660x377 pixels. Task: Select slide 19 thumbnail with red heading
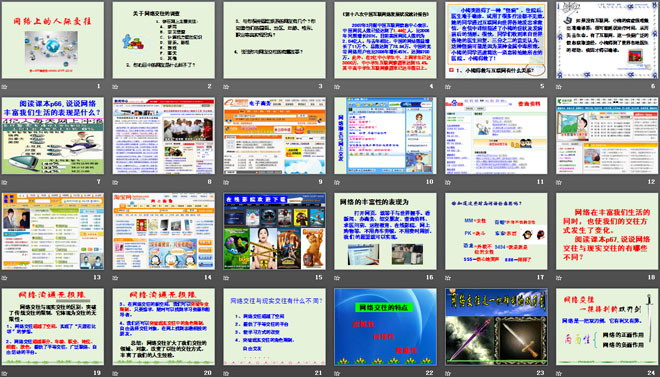coord(53,327)
